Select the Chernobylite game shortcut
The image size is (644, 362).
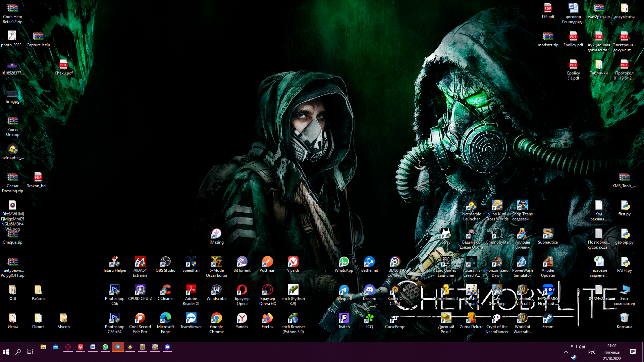[x=497, y=236]
